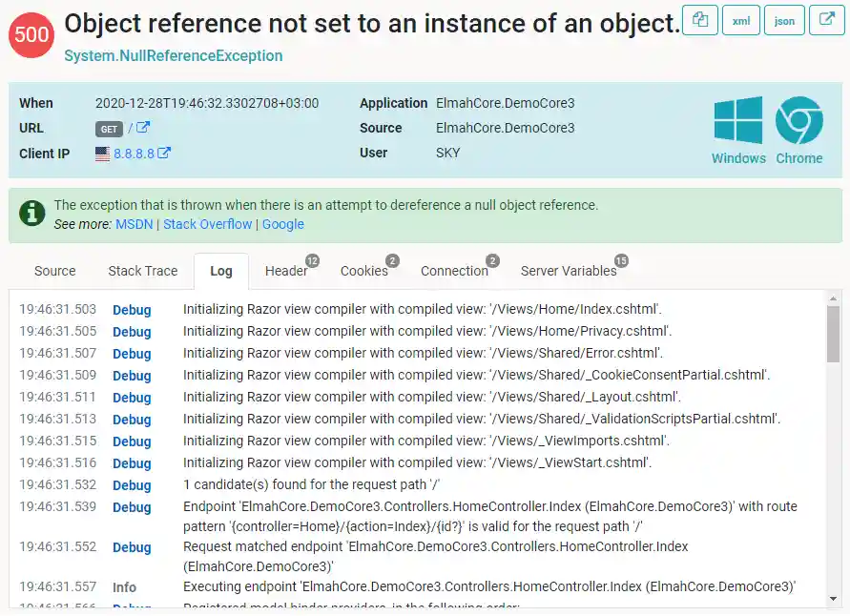Viewport: 850px width, 616px height.
Task: Click the copy error details icon
Action: pos(701,20)
